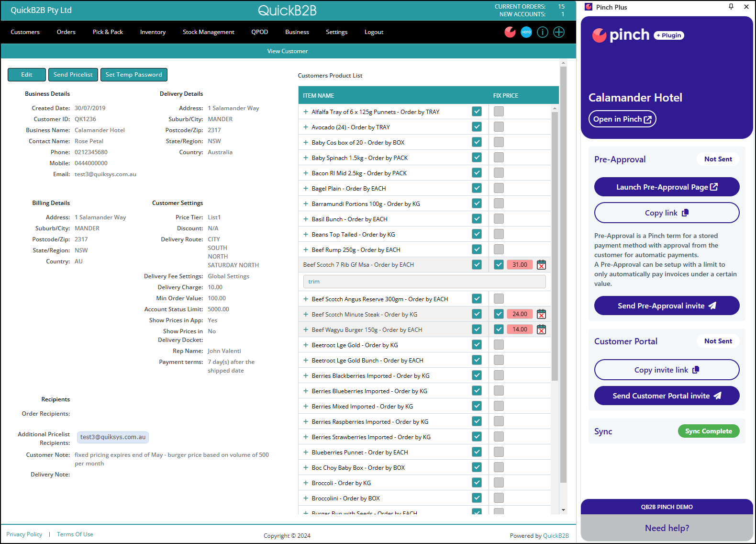Open the Pick & Pack menu
The image size is (756, 544).
tap(108, 32)
